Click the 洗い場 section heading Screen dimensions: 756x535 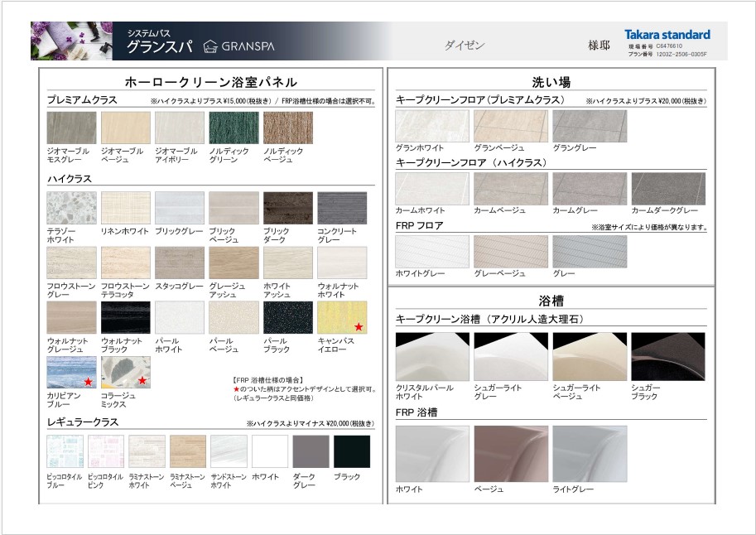[551, 82]
